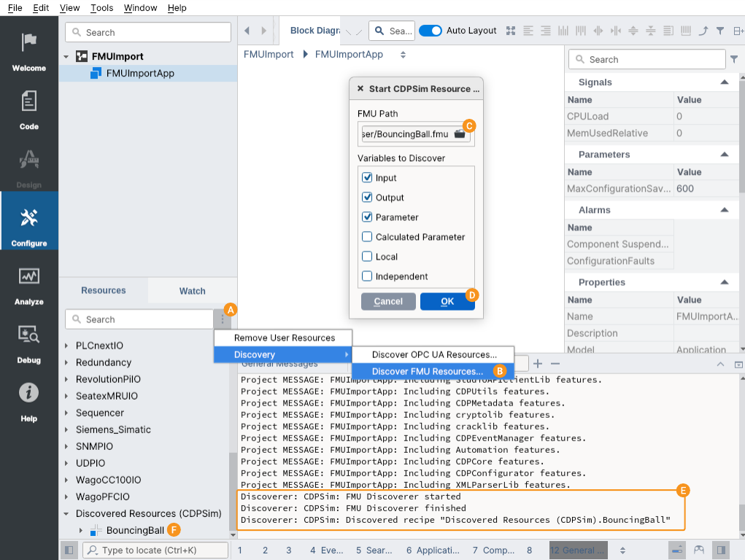Uncheck the Parameter checkbox
This screenshot has width=745, height=560.
point(367,217)
